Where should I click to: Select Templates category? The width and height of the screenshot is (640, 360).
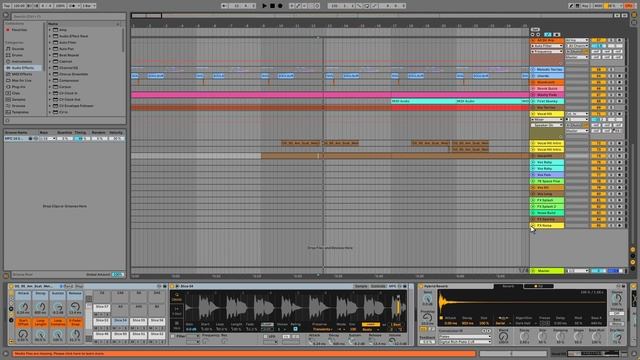coord(20,112)
